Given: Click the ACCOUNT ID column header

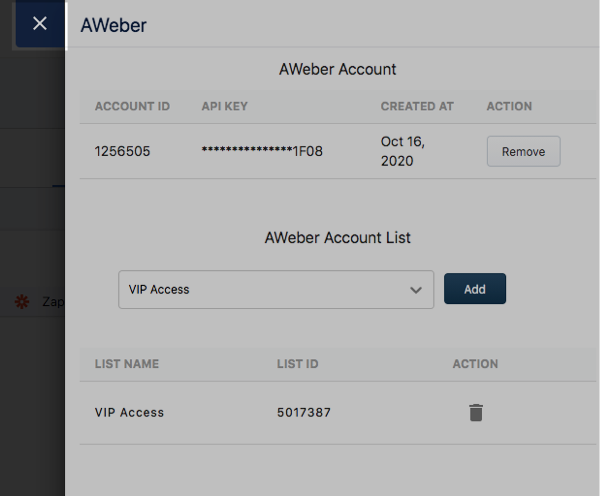Looking at the screenshot, I should tap(132, 106).
